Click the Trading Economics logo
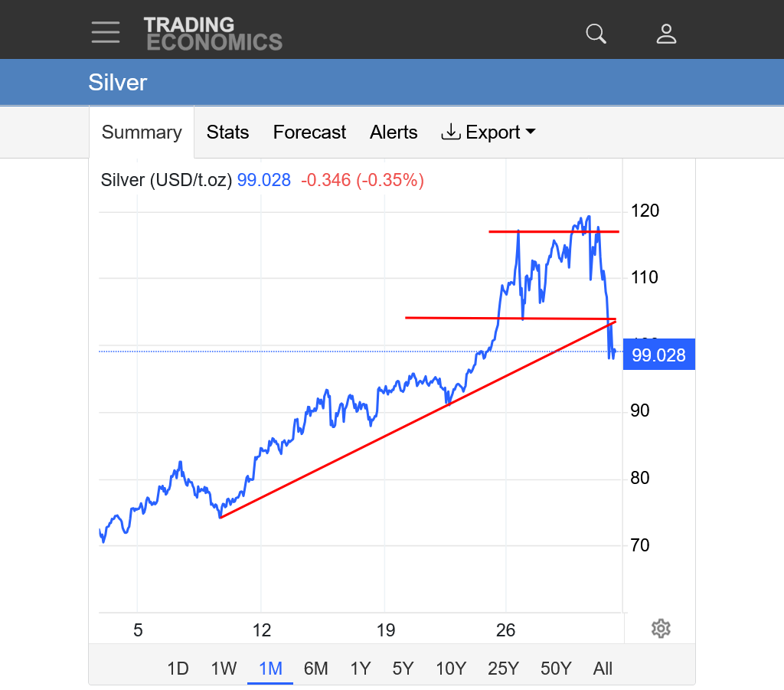This screenshot has height=690, width=784. (x=213, y=34)
